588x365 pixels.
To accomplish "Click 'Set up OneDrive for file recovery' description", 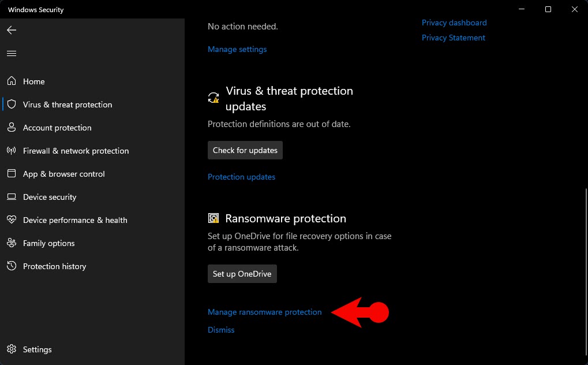I will coord(299,242).
